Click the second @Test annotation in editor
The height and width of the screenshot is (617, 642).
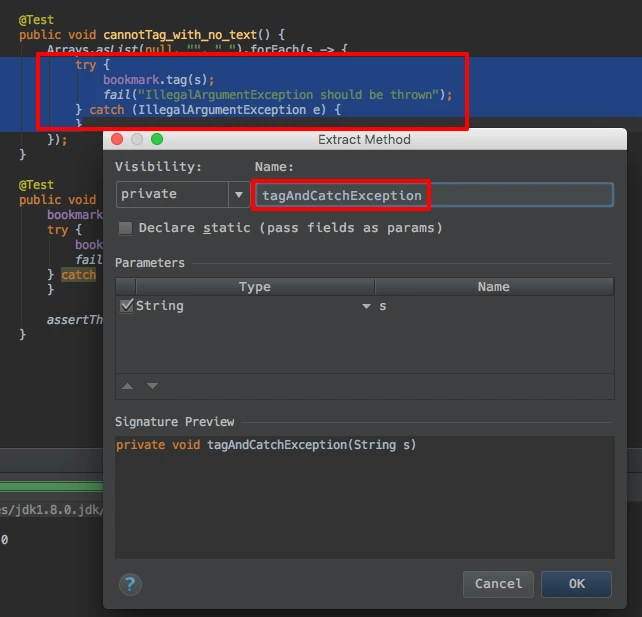[x=36, y=185]
